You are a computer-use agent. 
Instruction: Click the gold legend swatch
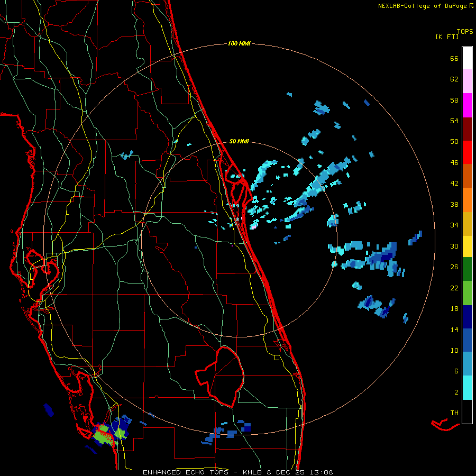click(467, 224)
